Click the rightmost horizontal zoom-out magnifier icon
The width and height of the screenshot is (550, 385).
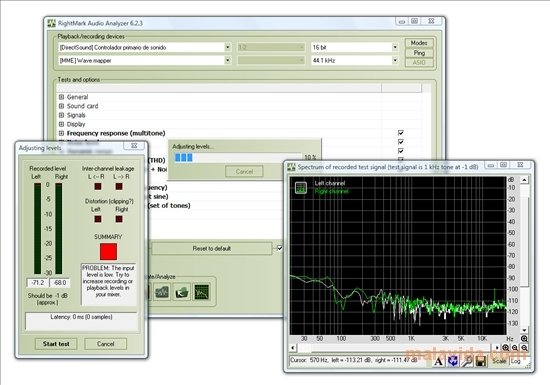click(524, 348)
